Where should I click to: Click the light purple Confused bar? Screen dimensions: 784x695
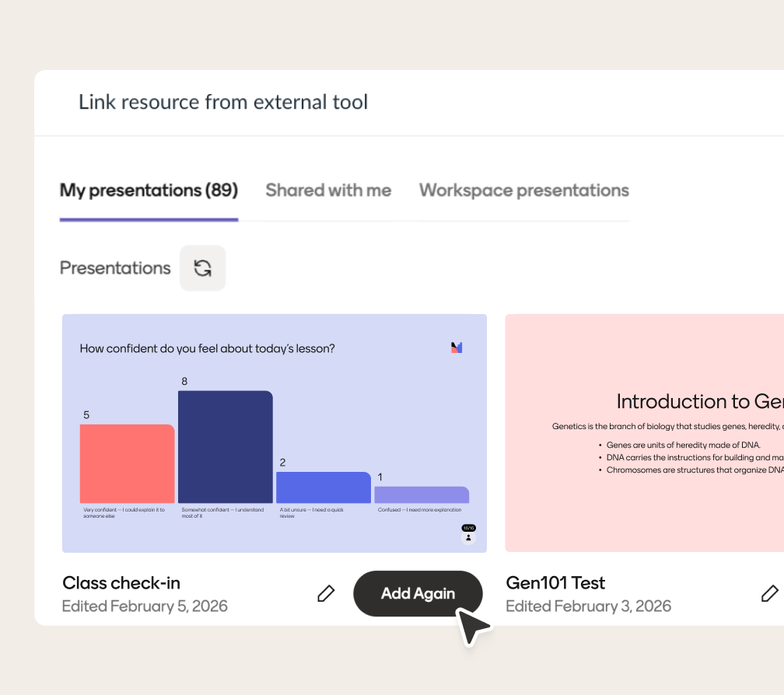421,494
